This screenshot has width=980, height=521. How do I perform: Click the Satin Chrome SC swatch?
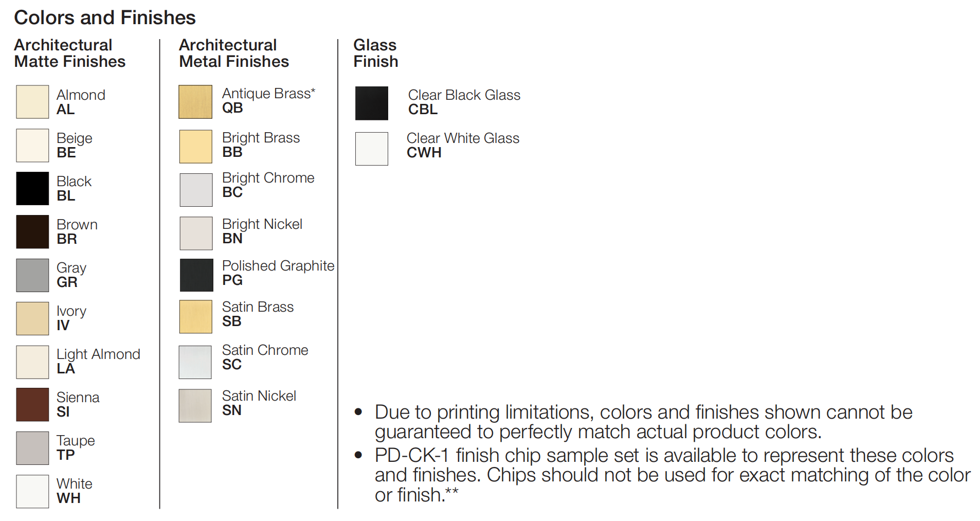pyautogui.click(x=195, y=362)
